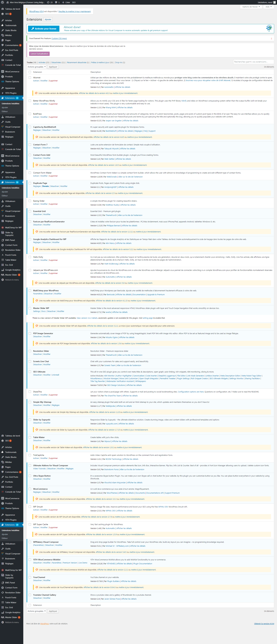This screenshot has height=644, width=277.
Task: Click Paramètres under MailChimp pour WordPress
Action: click(x=38, y=294)
